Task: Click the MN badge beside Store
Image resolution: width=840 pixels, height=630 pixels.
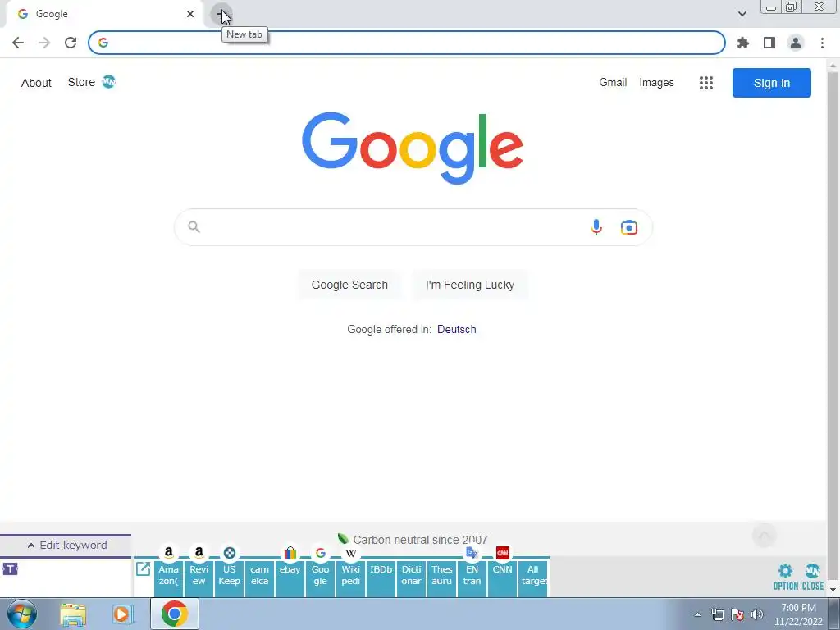Action: click(x=109, y=82)
